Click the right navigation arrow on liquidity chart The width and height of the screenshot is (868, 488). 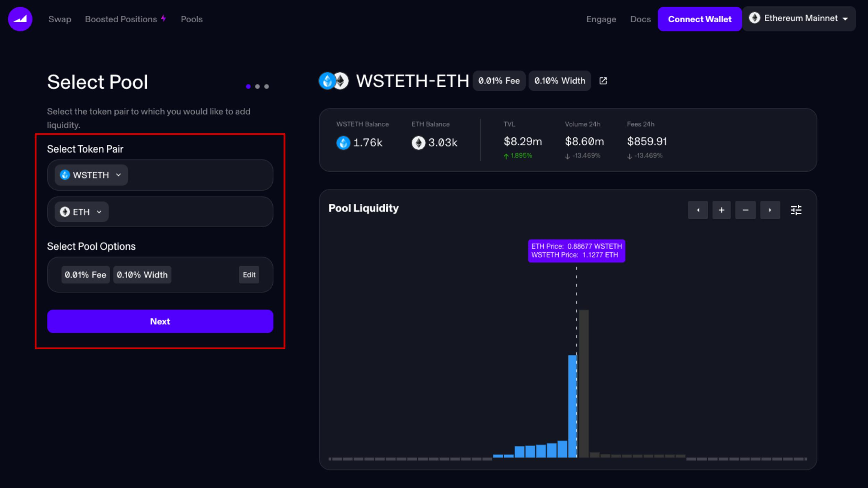[x=769, y=210]
